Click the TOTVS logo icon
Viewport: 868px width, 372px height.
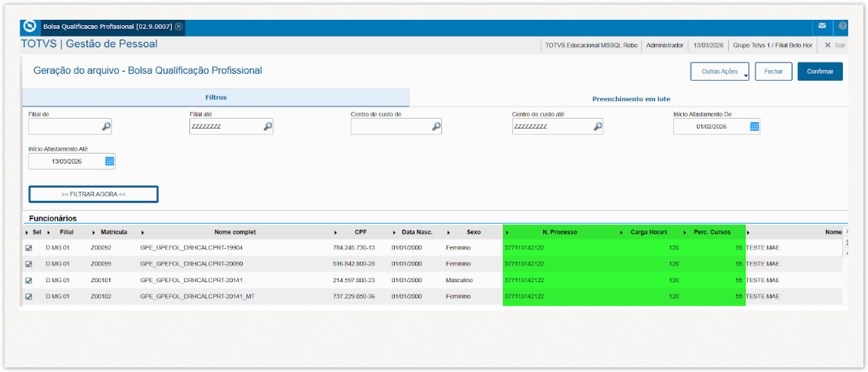coord(30,27)
